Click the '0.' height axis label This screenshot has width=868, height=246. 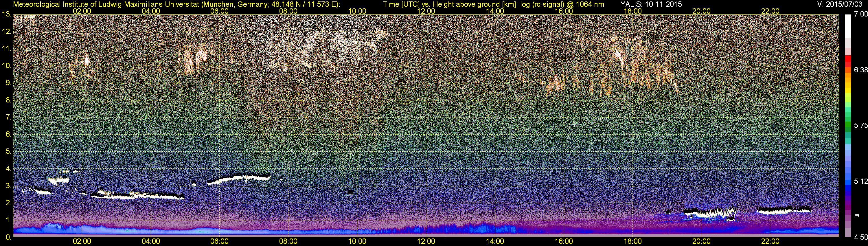(8, 237)
